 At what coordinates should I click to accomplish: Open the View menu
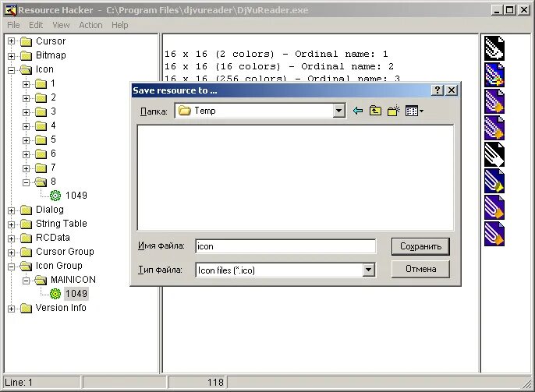click(61, 25)
